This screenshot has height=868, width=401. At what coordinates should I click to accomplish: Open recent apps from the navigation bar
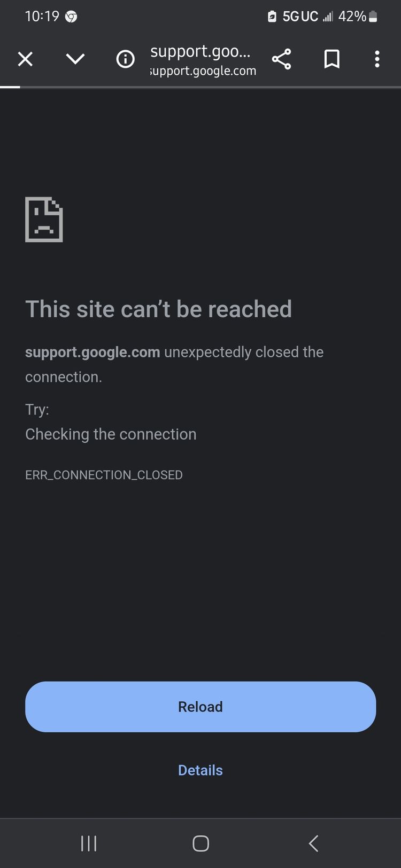(x=89, y=843)
